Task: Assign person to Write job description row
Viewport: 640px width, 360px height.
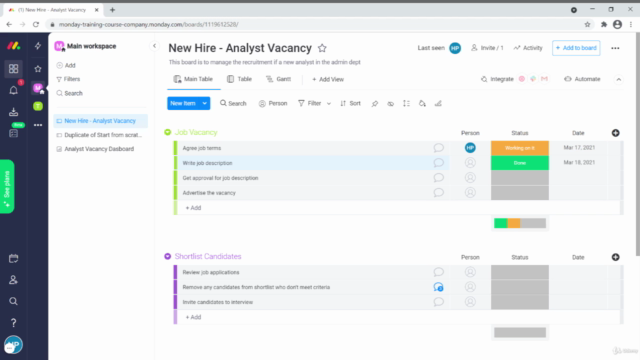Action: [470, 163]
